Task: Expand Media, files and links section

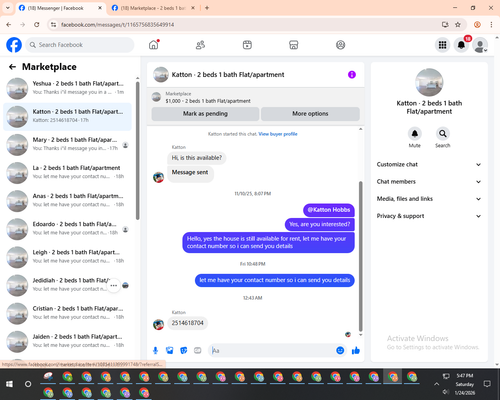Action: point(429,199)
